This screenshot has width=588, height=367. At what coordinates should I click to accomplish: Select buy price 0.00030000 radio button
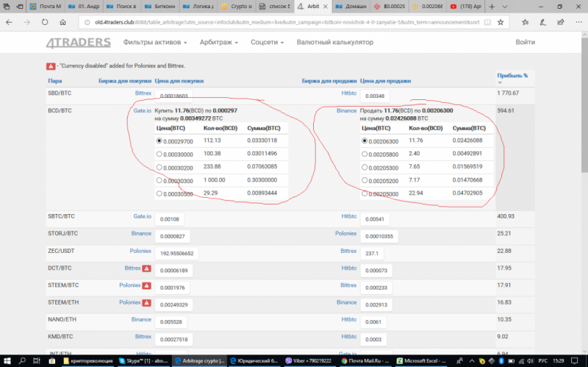click(x=159, y=154)
